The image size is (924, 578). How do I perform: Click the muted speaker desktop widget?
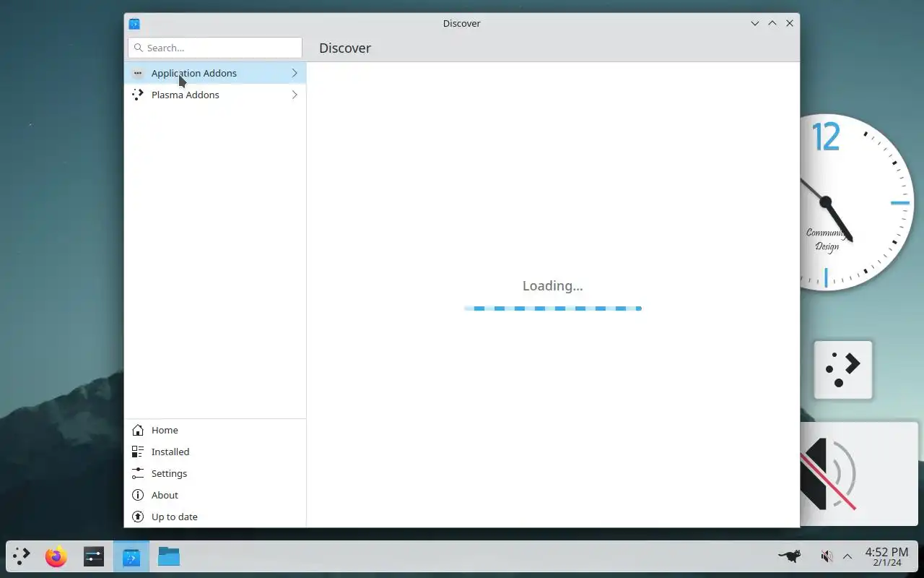point(859,474)
